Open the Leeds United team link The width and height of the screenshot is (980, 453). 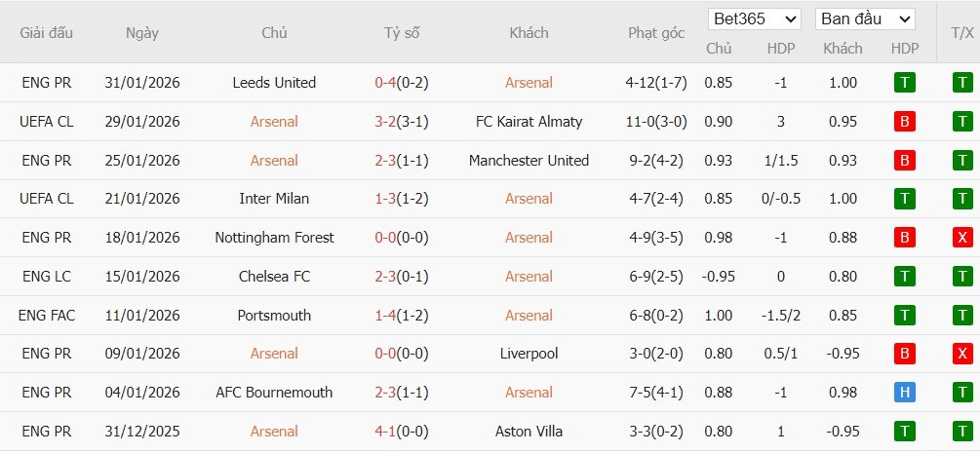[x=274, y=83]
